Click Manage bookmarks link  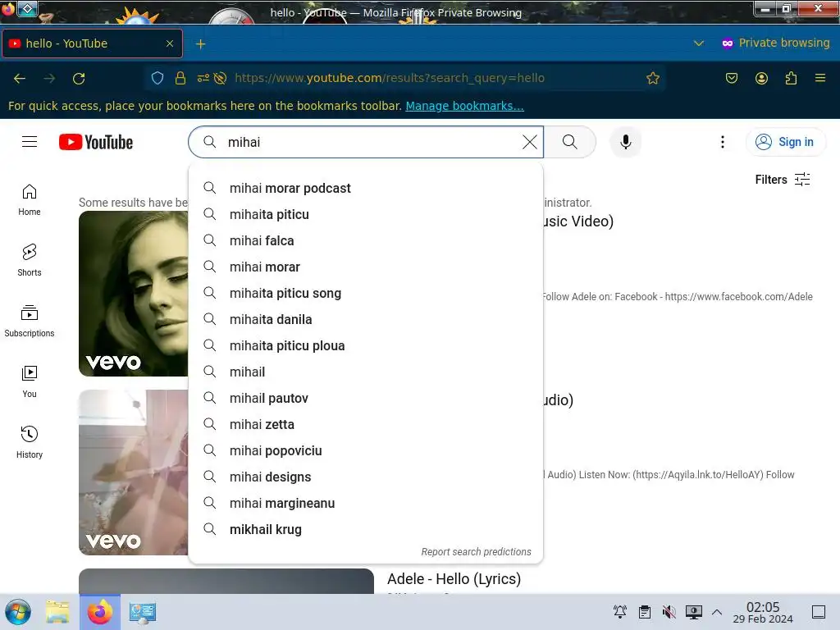[464, 106]
